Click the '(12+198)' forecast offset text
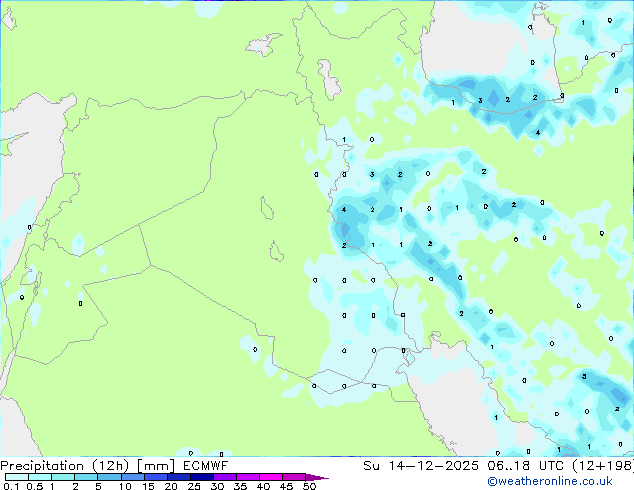 (x=603, y=466)
